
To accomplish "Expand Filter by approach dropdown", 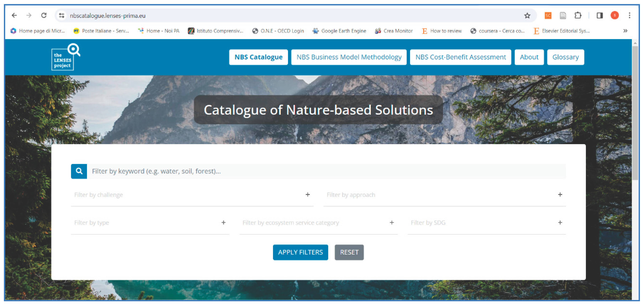I will pyautogui.click(x=560, y=195).
